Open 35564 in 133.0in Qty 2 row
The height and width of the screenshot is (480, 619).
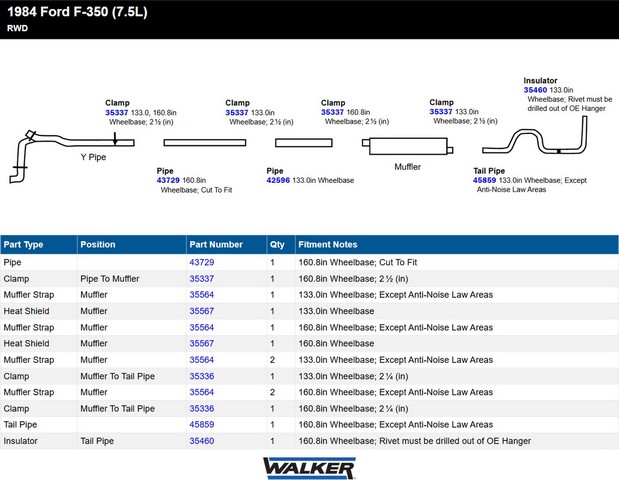[202, 360]
